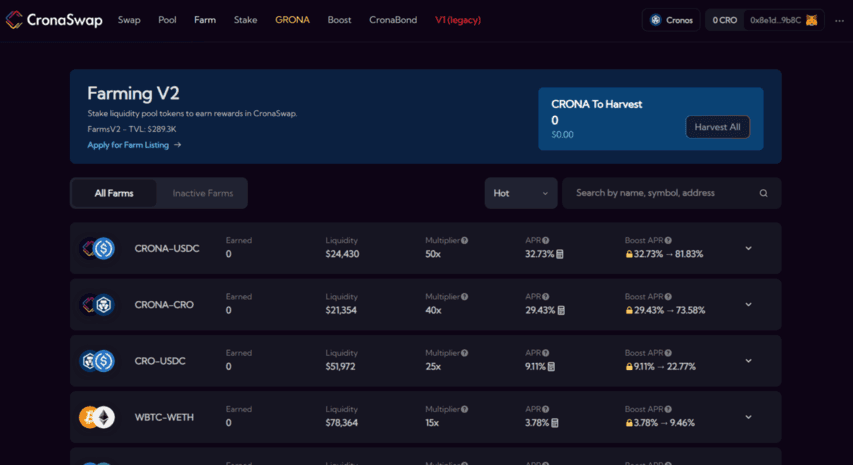
Task: Click lock icon beside 32.73% → 81.83%
Action: click(629, 254)
